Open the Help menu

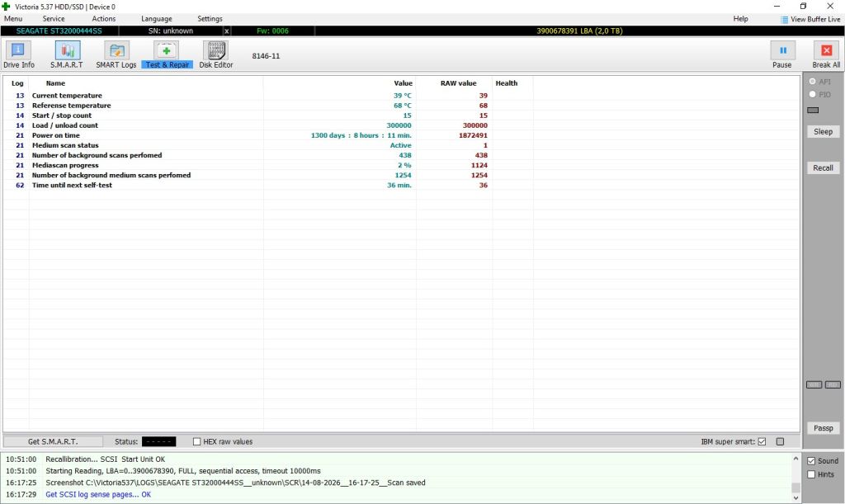point(740,19)
